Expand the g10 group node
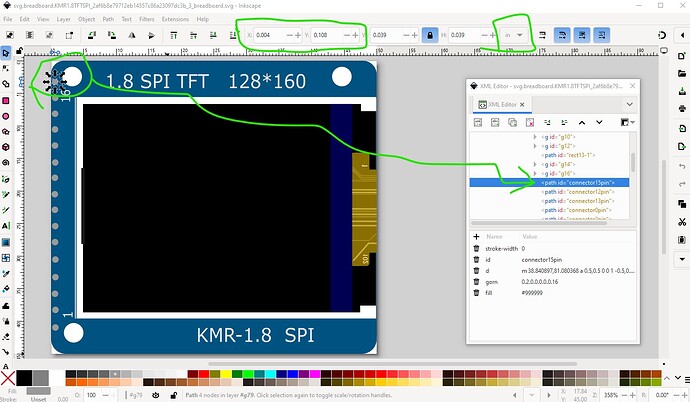 [535, 136]
